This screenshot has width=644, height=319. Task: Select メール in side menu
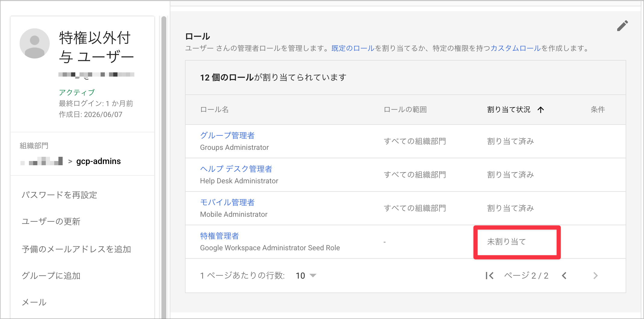(x=34, y=302)
